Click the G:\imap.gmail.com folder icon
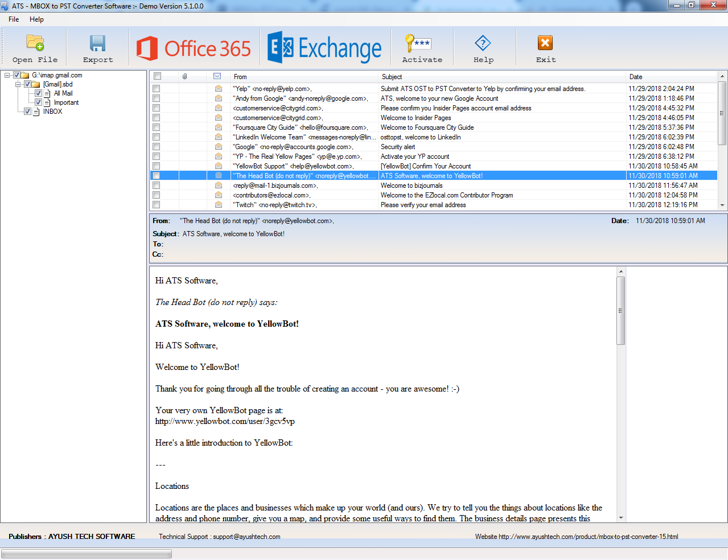This screenshot has height=560, width=728. coord(25,75)
